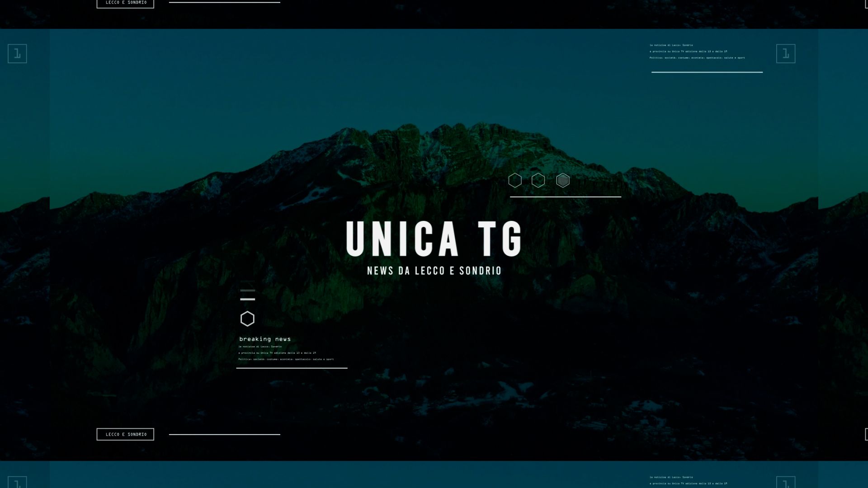Click the first outlined hexagon of the trio
Screen dimensions: 868x488
tap(515, 180)
